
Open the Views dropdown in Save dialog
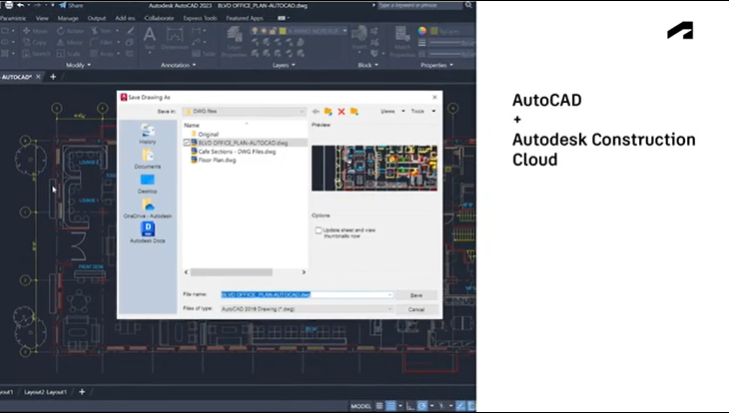[392, 112]
